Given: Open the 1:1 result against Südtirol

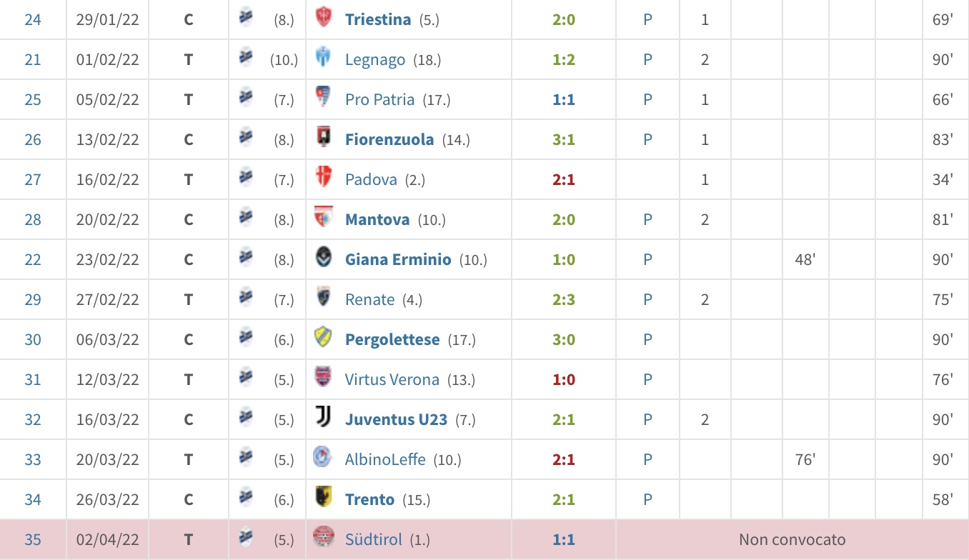Looking at the screenshot, I should click(x=563, y=539).
